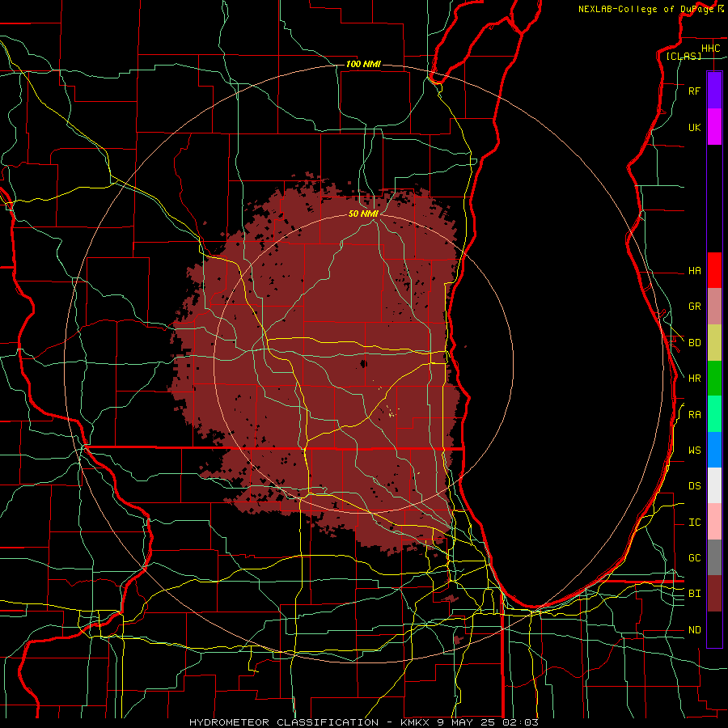This screenshot has width=728, height=728.
Task: Click the UK legend label
Action: click(695, 127)
